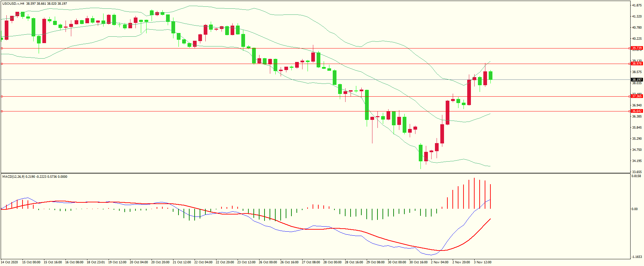Click the 2 Nov 04:00 time label
Screen dimensions: 644x266
pos(440,262)
